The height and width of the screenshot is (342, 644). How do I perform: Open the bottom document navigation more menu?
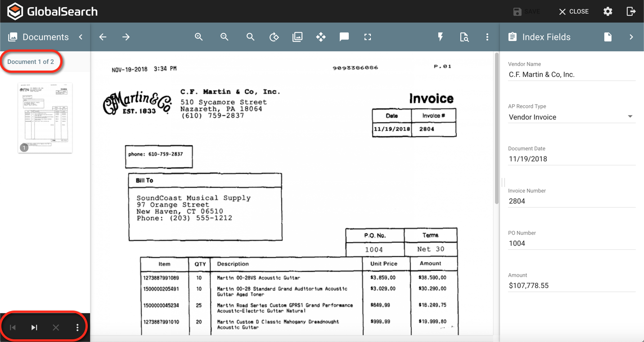(x=77, y=328)
